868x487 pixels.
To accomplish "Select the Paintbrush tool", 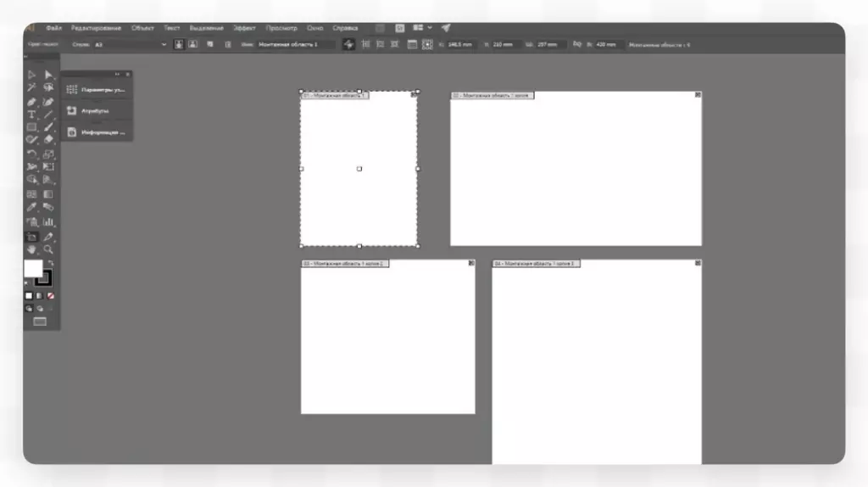I will [x=48, y=127].
